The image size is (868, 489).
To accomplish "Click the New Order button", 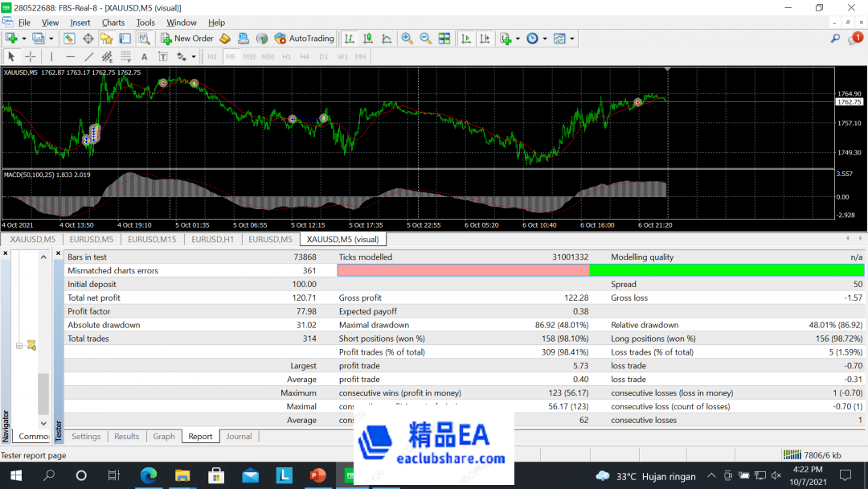I will (187, 39).
